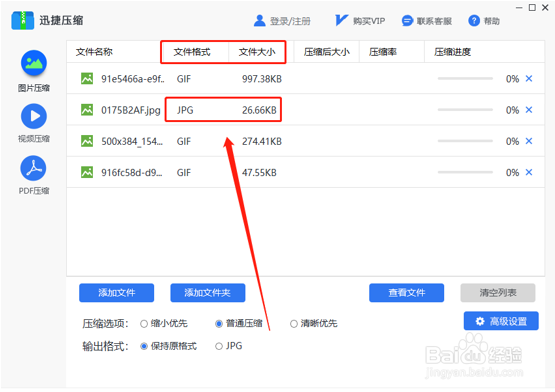The height and width of the screenshot is (392, 555).
Task: Open the 图片压缩 image compression icon
Action: tap(34, 63)
